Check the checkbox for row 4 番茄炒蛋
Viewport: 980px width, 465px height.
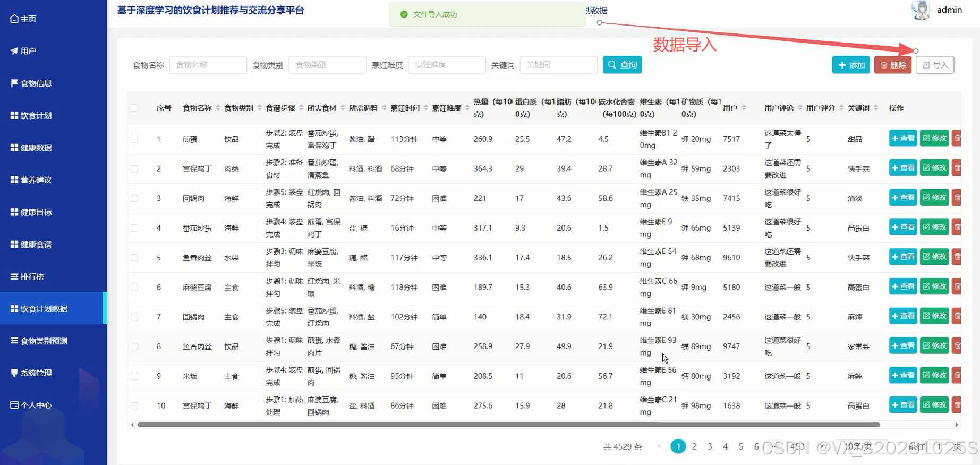[134, 228]
